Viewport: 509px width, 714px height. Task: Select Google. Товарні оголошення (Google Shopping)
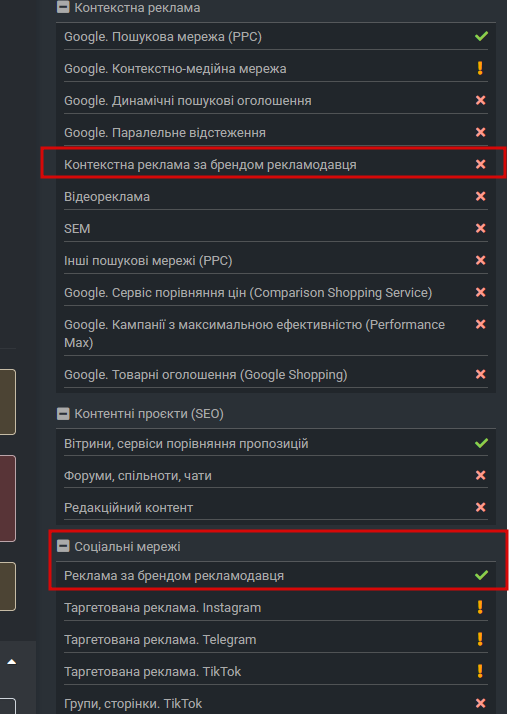[275, 375]
